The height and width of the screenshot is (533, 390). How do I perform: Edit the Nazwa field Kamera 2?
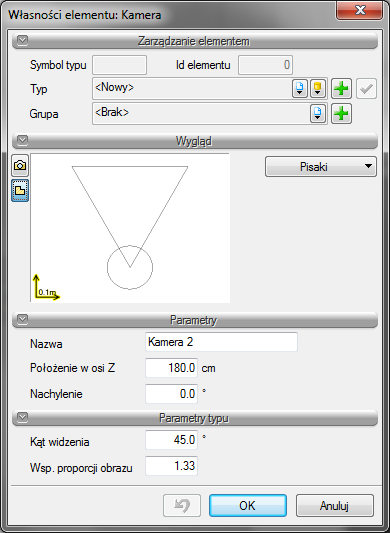(x=221, y=342)
